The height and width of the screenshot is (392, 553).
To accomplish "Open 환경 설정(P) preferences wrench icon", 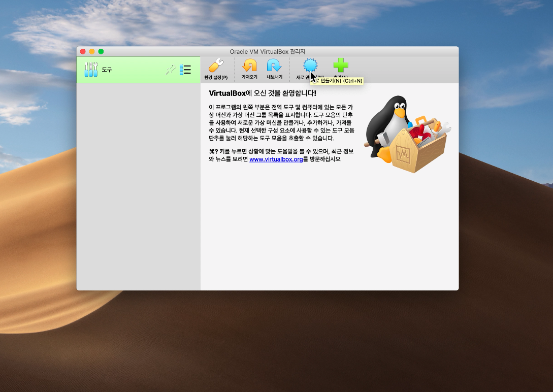I will 216,66.
